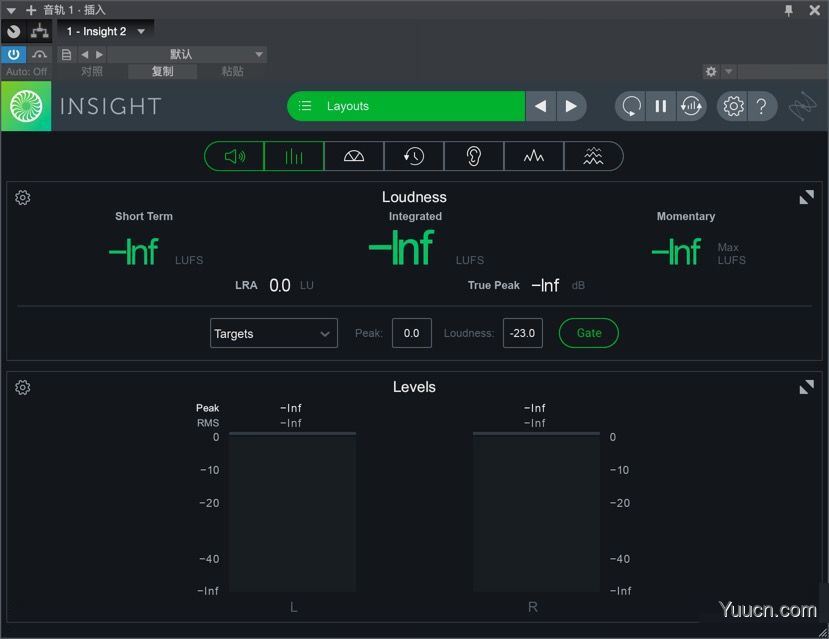Click the plus icon in title bar

[x=31, y=10]
